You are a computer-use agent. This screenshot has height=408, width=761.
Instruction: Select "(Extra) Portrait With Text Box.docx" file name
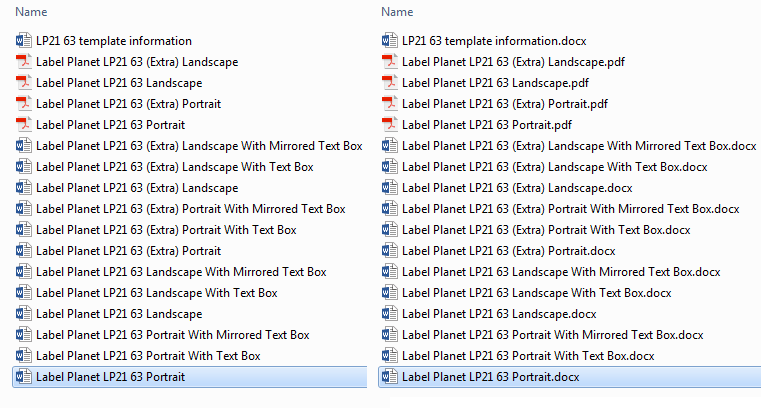(x=546, y=230)
